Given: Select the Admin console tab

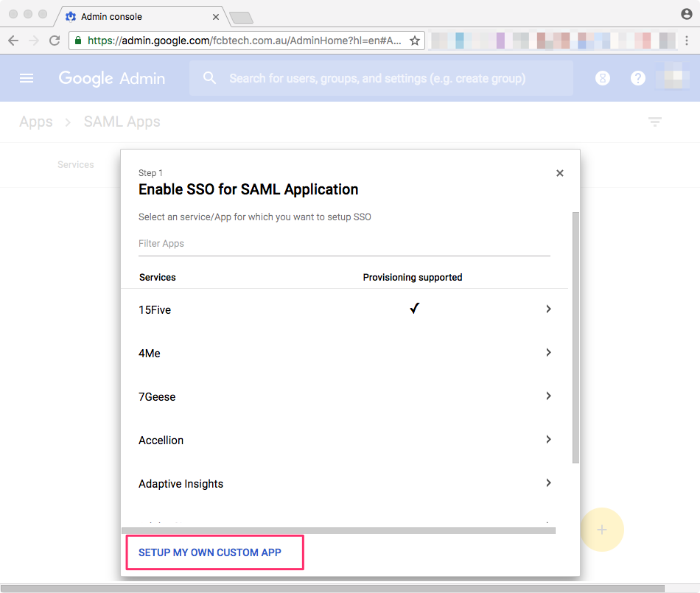Looking at the screenshot, I should [141, 17].
